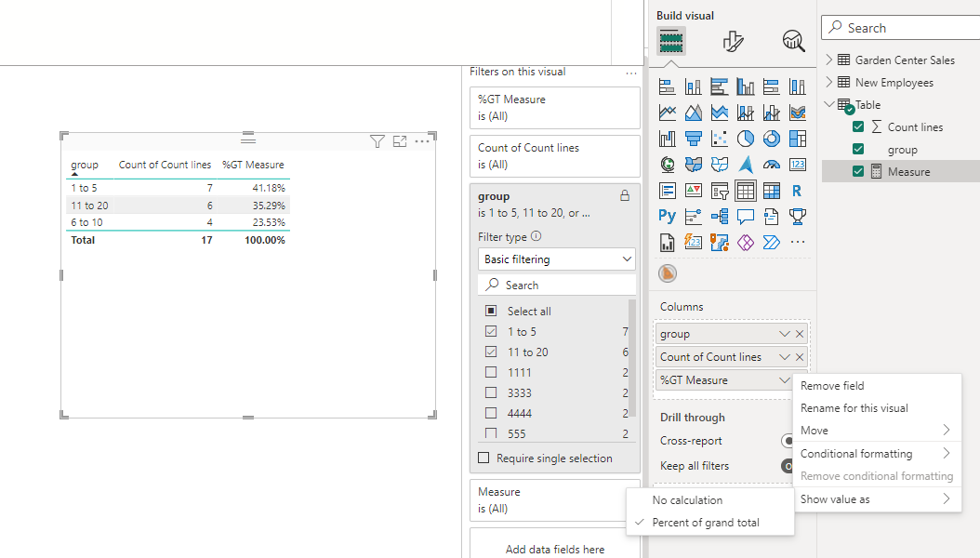Select the Python visual icon
980x558 pixels.
pos(667,216)
